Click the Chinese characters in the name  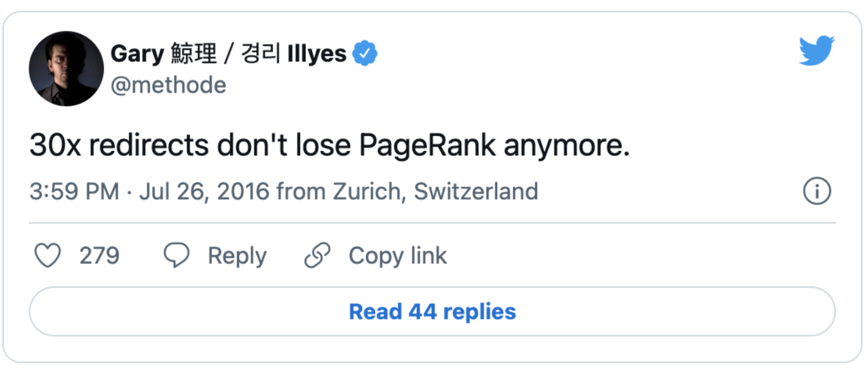point(193,53)
